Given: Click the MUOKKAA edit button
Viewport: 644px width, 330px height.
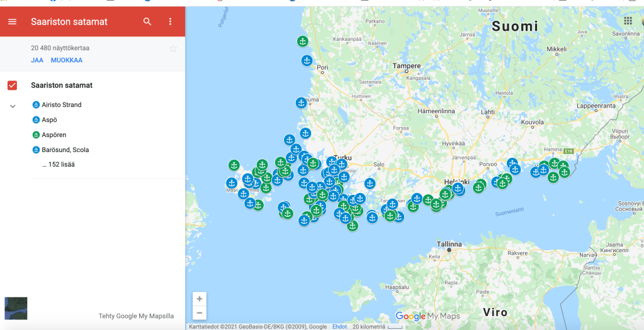Looking at the screenshot, I should 67,60.
